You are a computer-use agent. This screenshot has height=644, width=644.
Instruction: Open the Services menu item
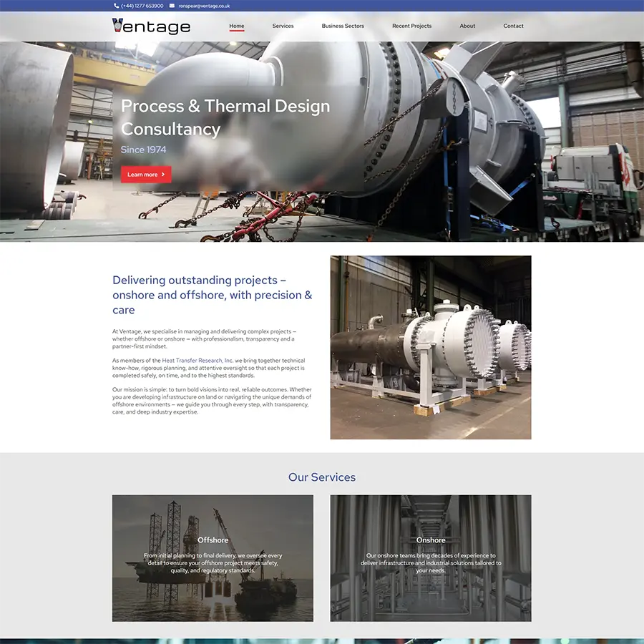[x=283, y=26]
